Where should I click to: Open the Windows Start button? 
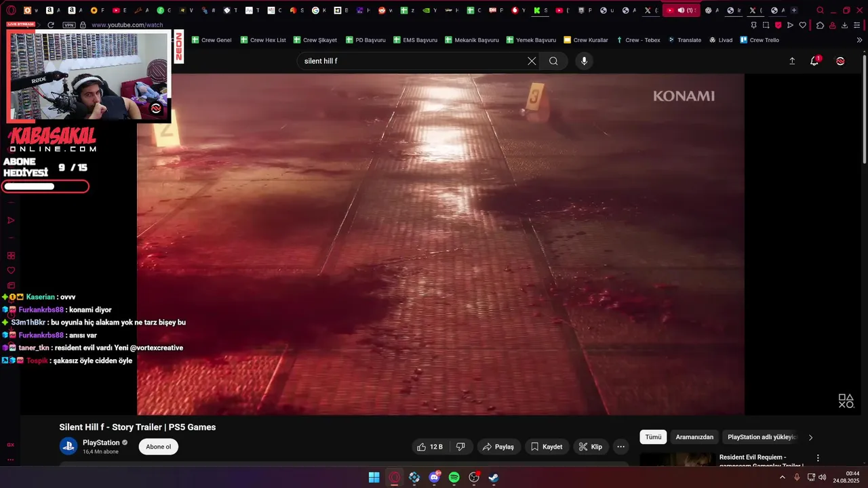tap(374, 477)
